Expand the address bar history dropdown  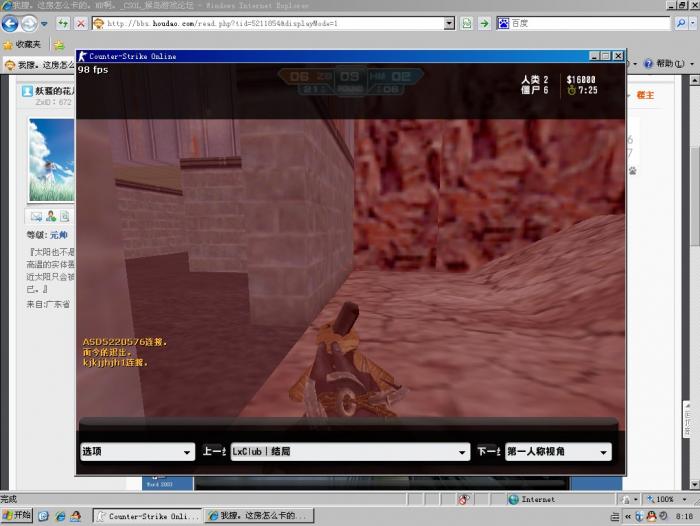click(x=449, y=23)
